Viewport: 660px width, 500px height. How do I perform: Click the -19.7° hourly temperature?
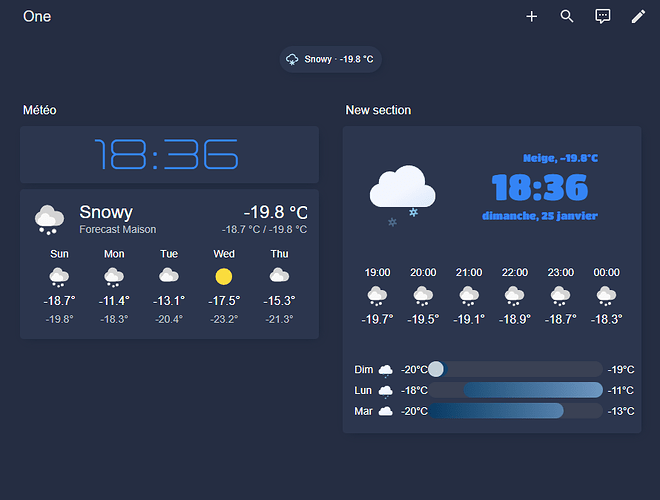[377, 319]
